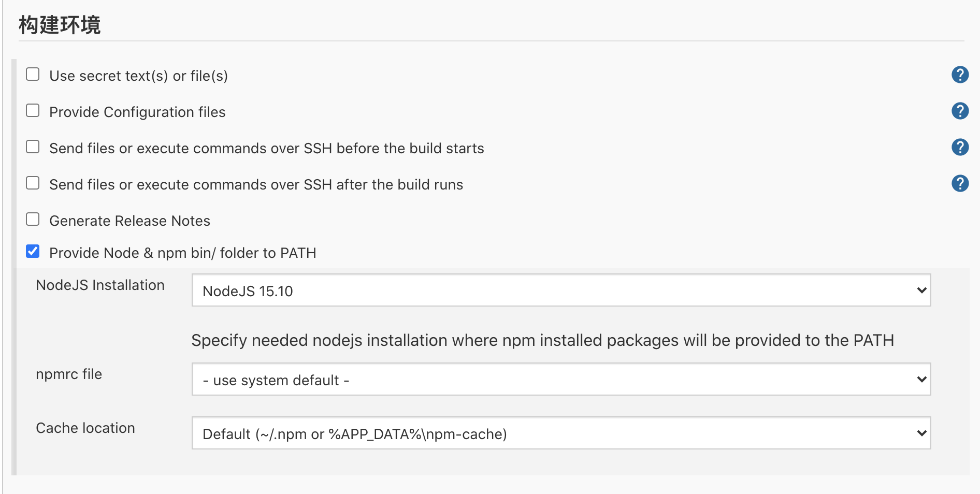
Task: Show help for SSH after the build runs
Action: coord(960,183)
